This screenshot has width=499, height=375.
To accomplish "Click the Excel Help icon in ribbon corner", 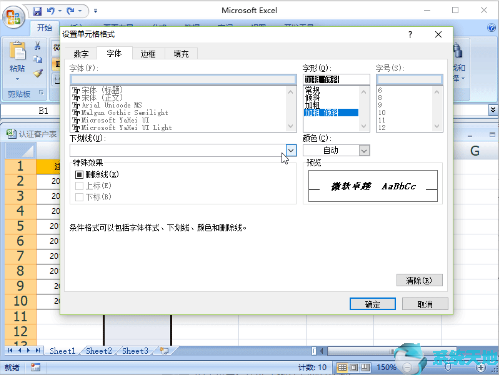I will tap(491, 28).
